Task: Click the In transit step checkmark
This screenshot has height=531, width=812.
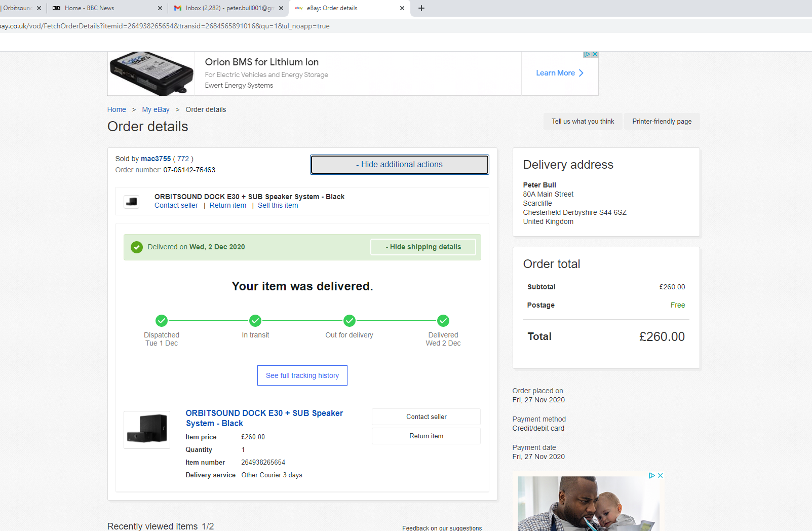Action: tap(255, 321)
